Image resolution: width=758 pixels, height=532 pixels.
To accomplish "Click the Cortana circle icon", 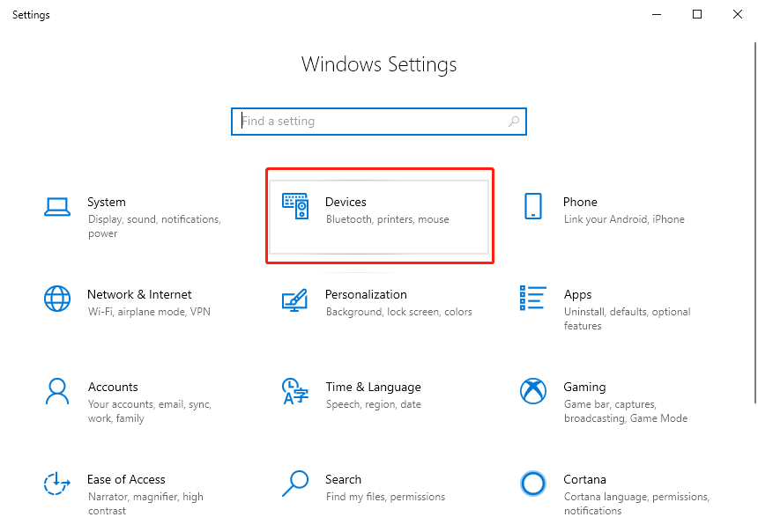I will pyautogui.click(x=533, y=484).
